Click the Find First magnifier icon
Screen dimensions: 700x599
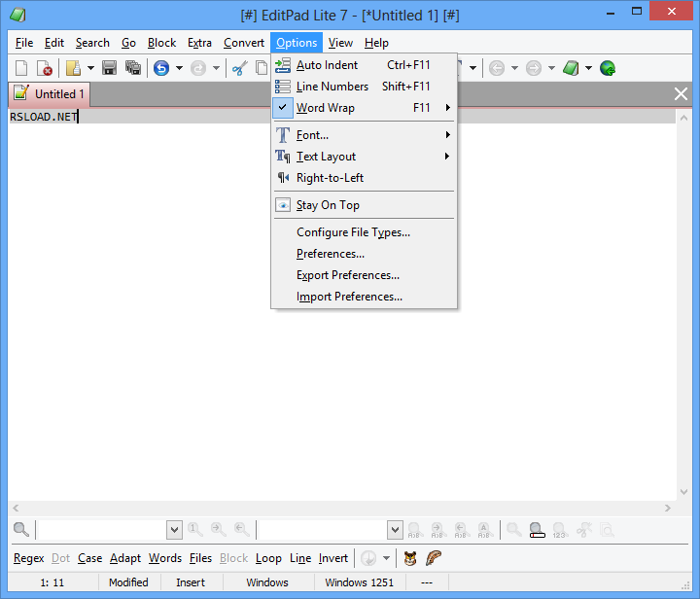pos(195,530)
